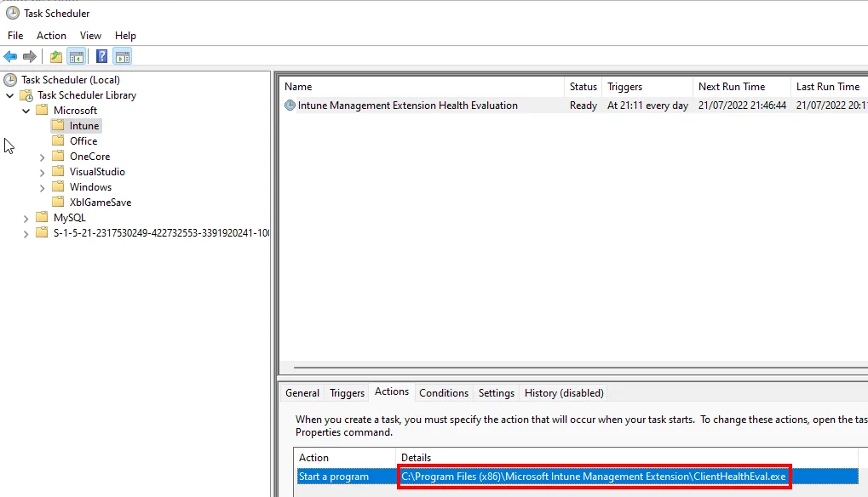
Task: Switch to the Triggers tab
Action: click(x=347, y=393)
